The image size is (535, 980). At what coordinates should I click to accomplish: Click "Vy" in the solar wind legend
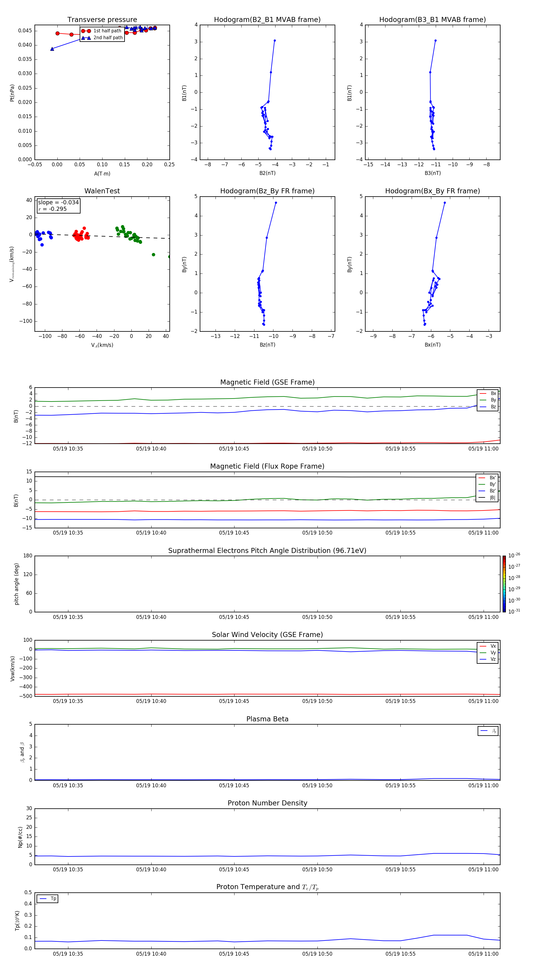click(x=488, y=652)
